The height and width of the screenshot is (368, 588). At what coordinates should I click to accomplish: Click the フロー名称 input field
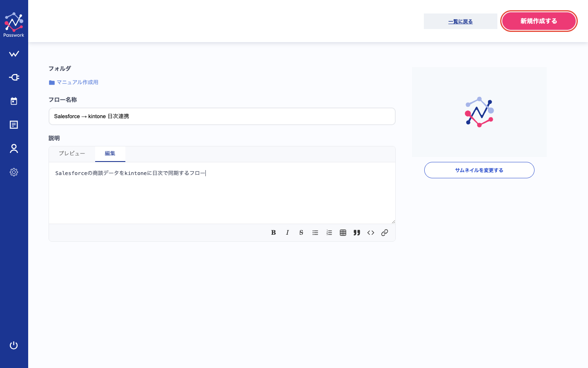tap(222, 117)
